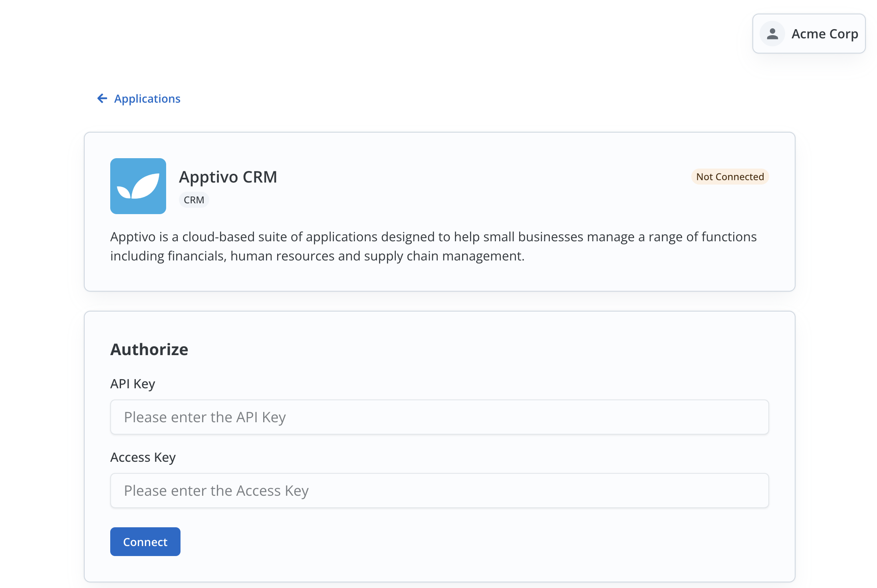Viewport: 877px width, 588px height.
Task: Click the Apptivo leaf logo
Action: coord(138,186)
